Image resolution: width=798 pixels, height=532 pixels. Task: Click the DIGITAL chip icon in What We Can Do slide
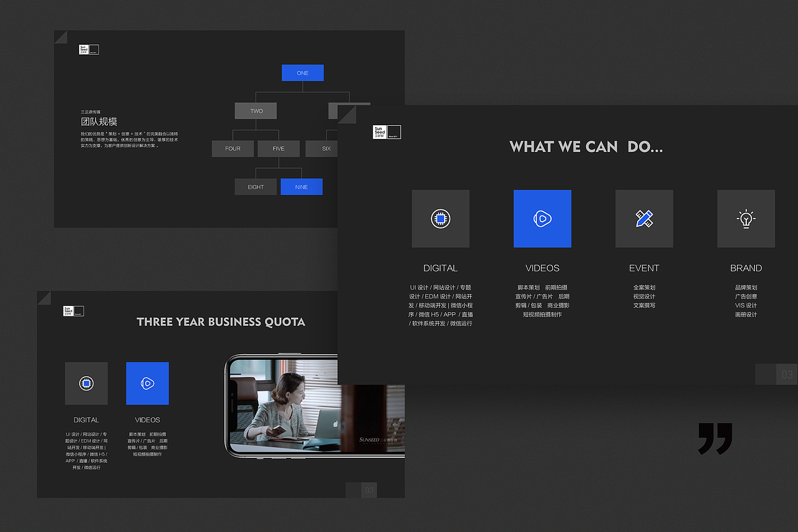441,219
